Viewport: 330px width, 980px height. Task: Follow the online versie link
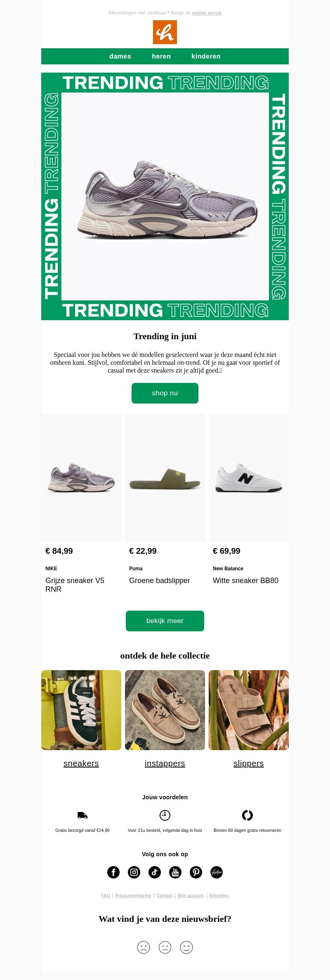tap(207, 13)
